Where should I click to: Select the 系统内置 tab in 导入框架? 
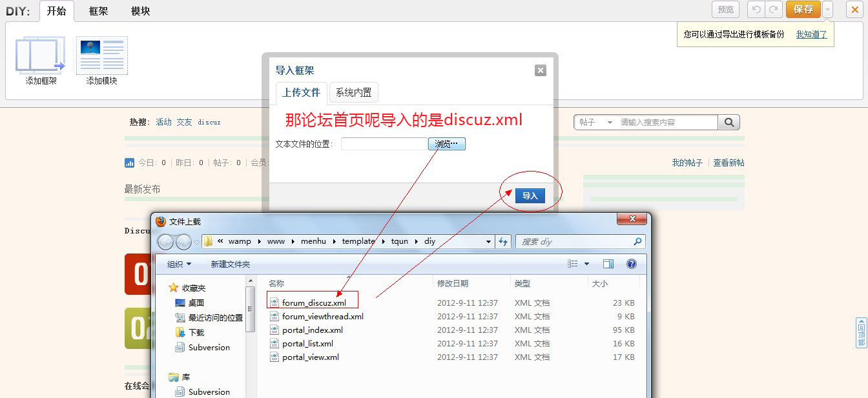tap(353, 92)
